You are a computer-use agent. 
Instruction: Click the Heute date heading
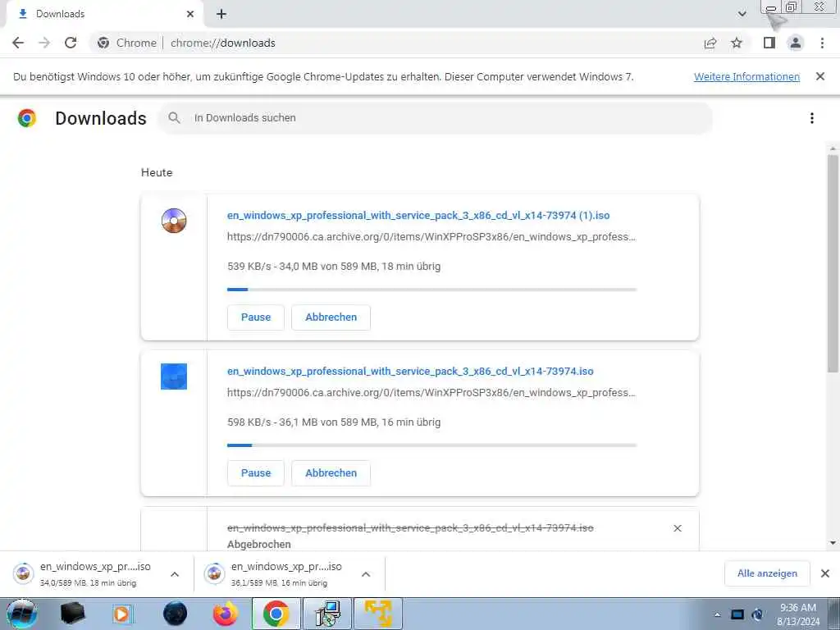157,172
